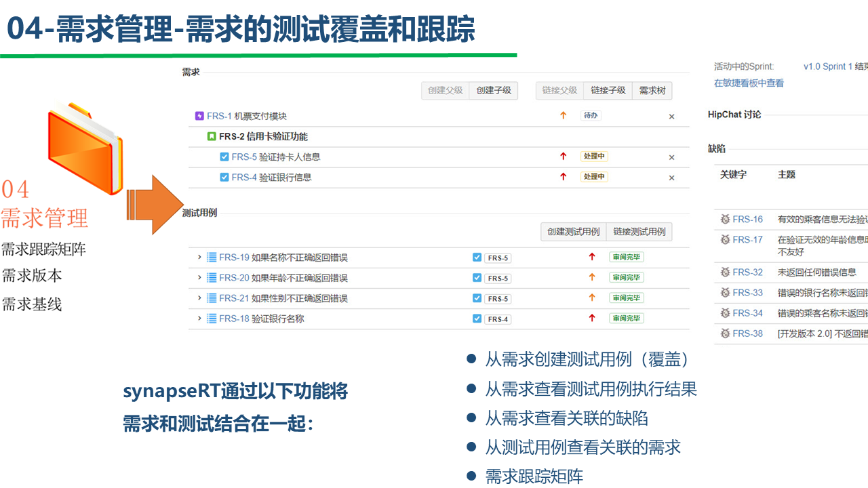Open defect link FRS-17

click(747, 239)
